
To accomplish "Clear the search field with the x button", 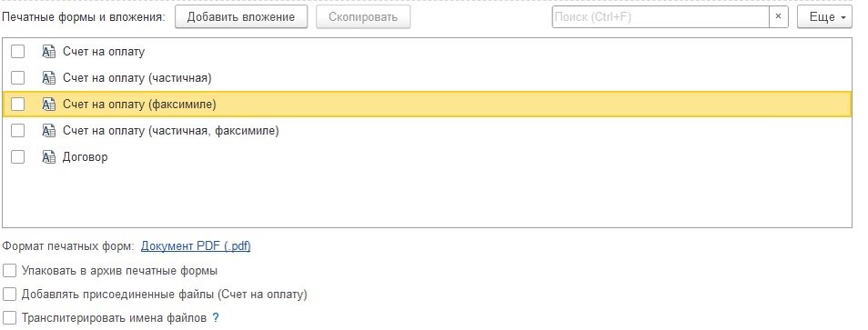I will pyautogui.click(x=778, y=16).
